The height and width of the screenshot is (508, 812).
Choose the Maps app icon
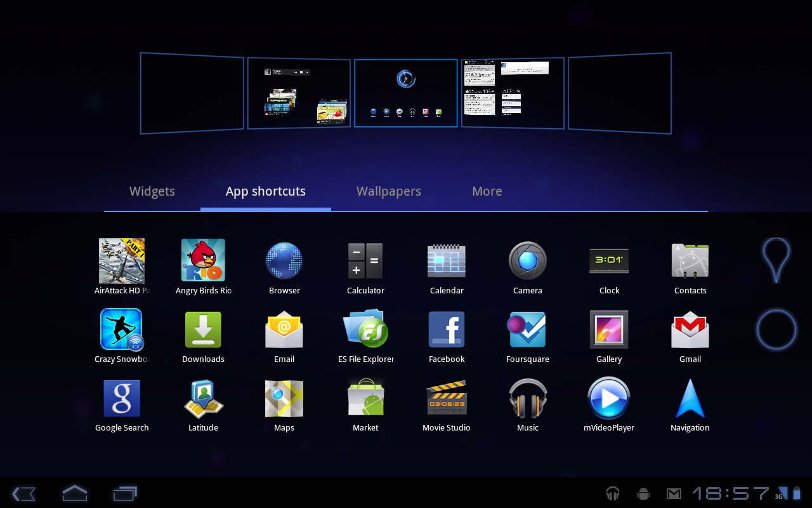coord(284,398)
